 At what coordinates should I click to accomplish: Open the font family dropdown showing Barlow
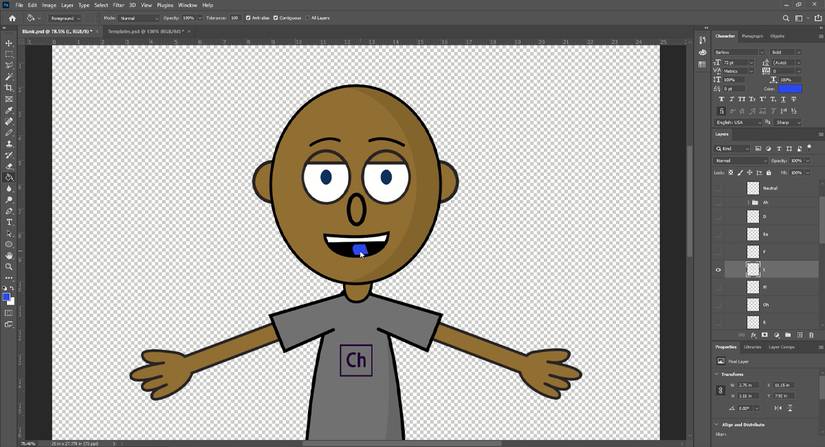pos(739,52)
